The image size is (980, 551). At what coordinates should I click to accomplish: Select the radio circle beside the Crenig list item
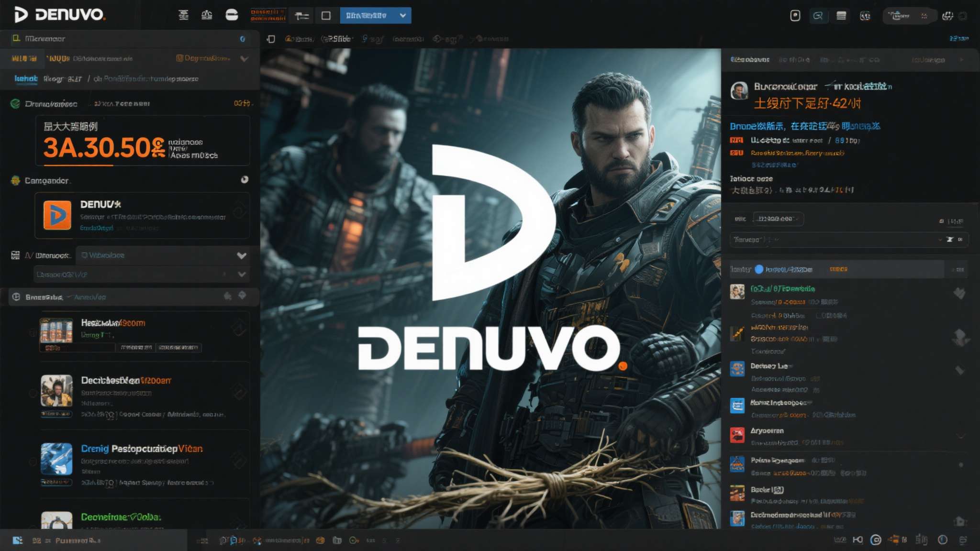33,462
